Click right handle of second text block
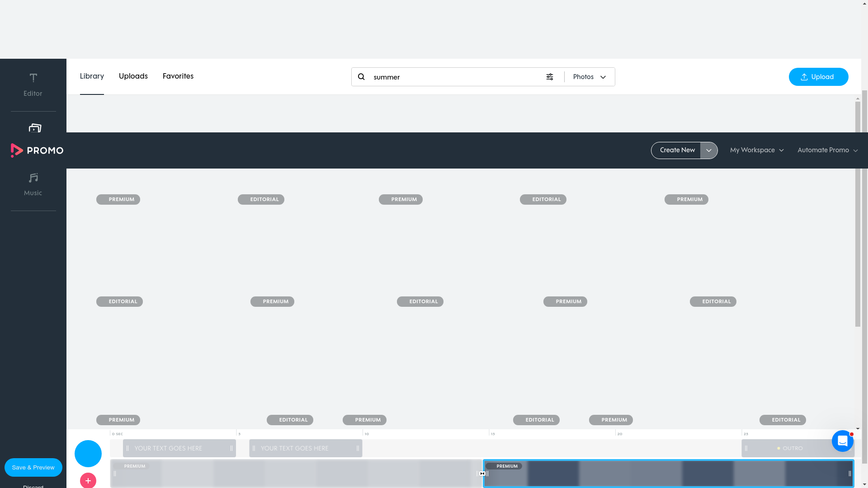 click(x=358, y=448)
